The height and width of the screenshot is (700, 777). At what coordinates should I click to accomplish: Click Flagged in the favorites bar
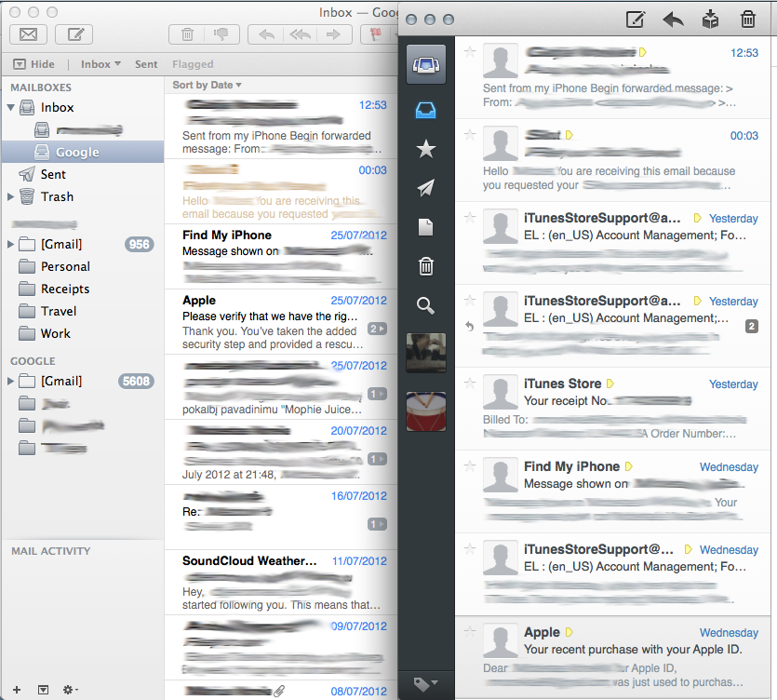(193, 64)
